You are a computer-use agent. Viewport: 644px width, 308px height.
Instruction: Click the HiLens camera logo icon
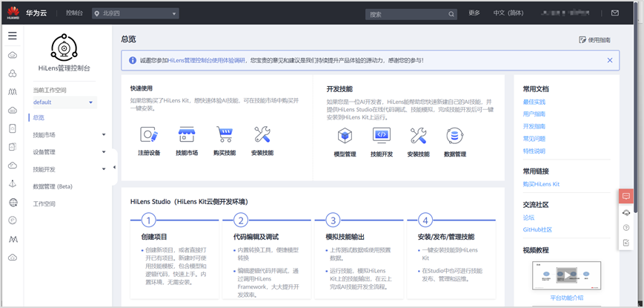tap(64, 47)
